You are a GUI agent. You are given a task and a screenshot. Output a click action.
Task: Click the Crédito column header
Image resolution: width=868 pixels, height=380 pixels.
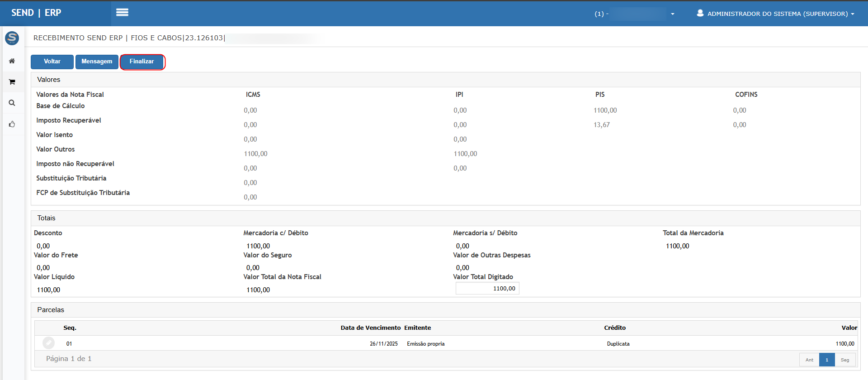[x=615, y=328]
